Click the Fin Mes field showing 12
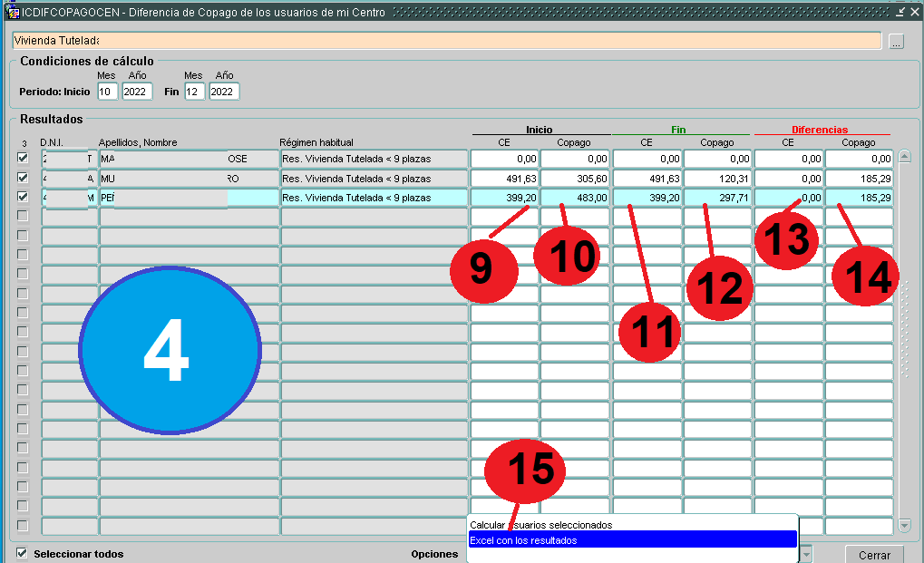 (x=193, y=92)
